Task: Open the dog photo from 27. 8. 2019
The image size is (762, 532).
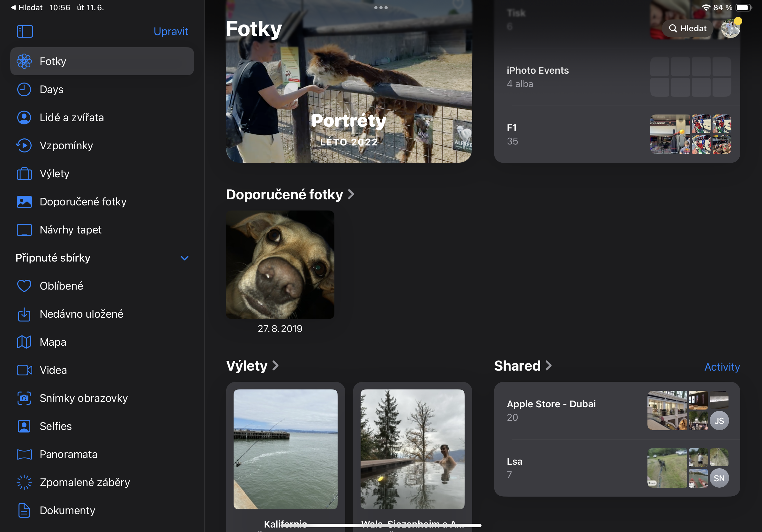Action: coord(280,264)
